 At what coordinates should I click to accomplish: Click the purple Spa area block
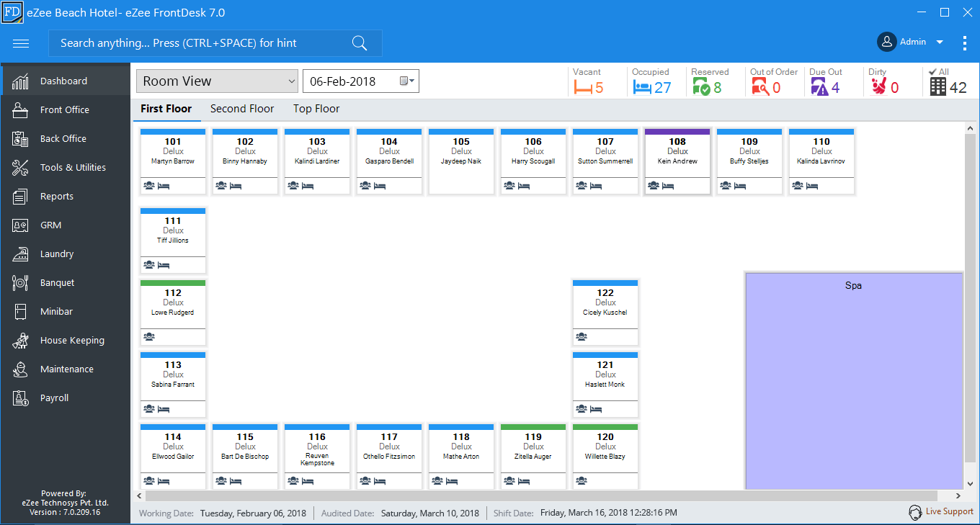(854, 382)
